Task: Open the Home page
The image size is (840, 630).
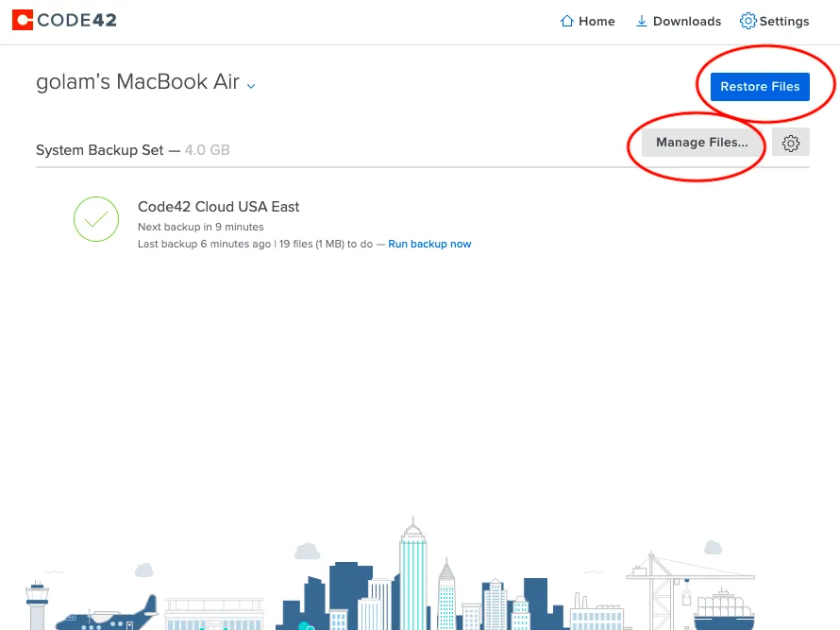Action: [587, 22]
